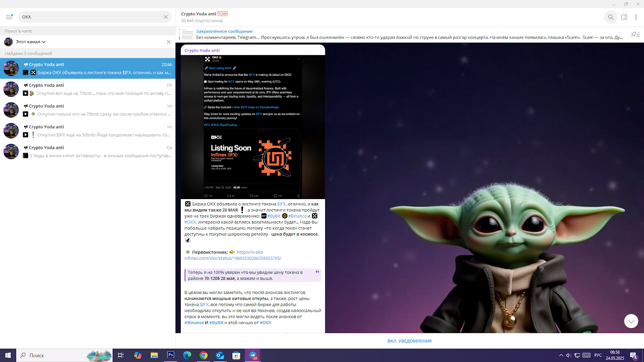Open search result from 20:46 about OKX listing
The height and width of the screenshot is (362, 644).
pyautogui.click(x=88, y=68)
